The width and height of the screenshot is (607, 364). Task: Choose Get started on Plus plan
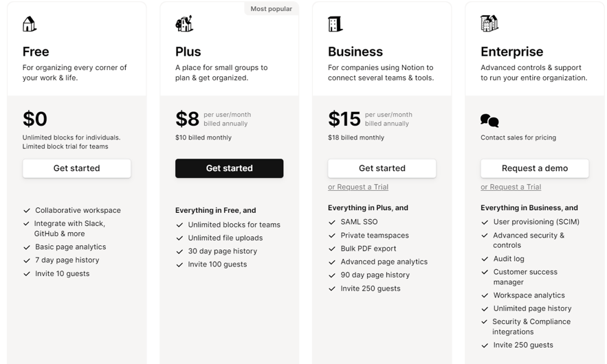[229, 168]
